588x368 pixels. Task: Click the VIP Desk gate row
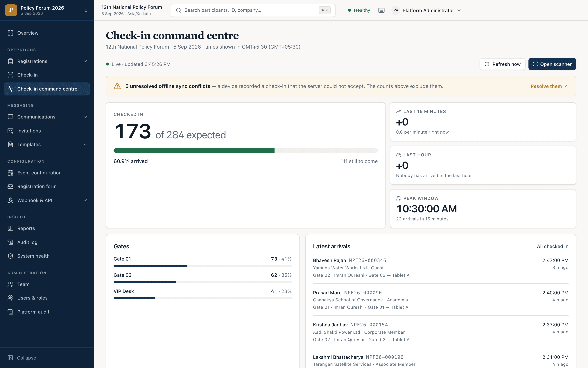tap(202, 294)
